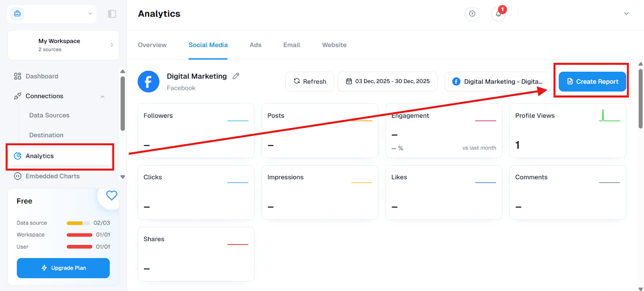Click the blue Facebook logo icon

pyautogui.click(x=149, y=81)
